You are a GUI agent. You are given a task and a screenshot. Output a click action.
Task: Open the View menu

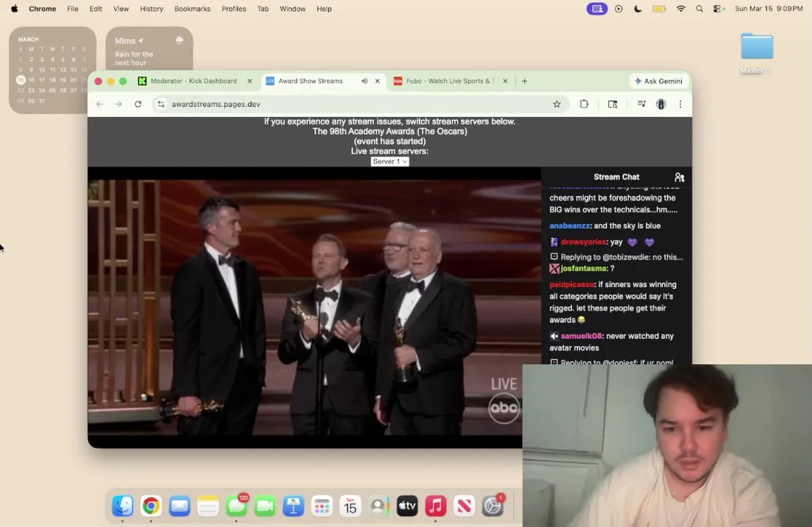click(122, 9)
